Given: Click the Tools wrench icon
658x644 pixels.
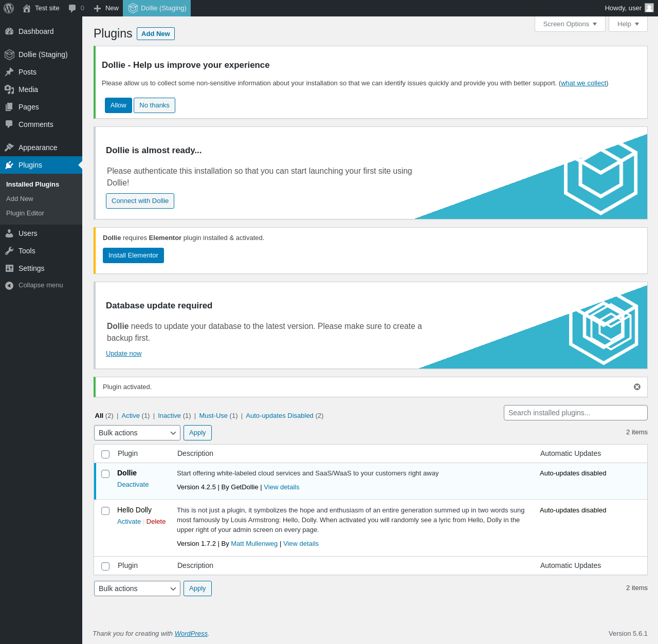Looking at the screenshot, I should [x=9, y=251].
